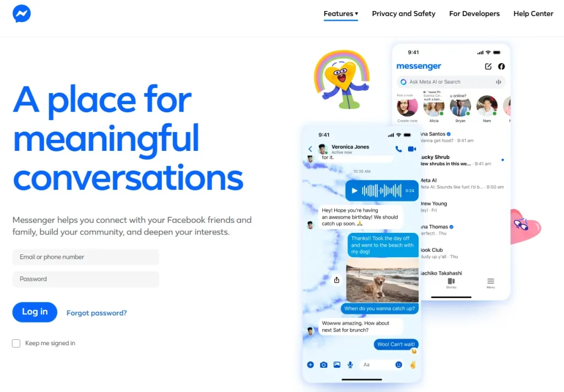Click the voice message waveform

pos(382,190)
